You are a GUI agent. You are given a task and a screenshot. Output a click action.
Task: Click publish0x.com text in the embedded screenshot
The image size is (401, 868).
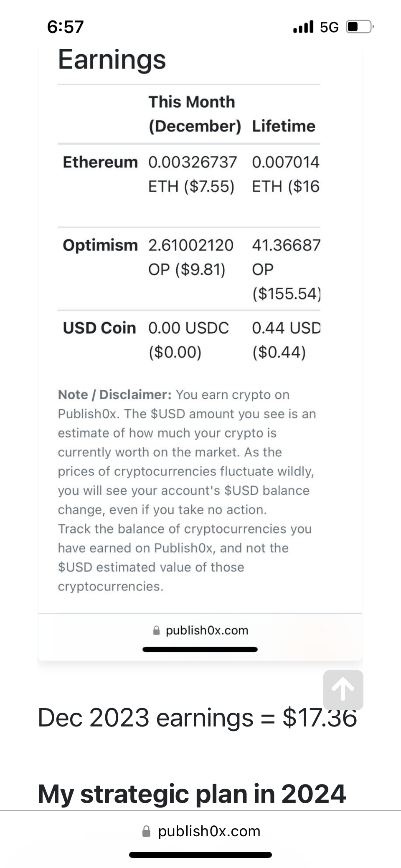(207, 630)
